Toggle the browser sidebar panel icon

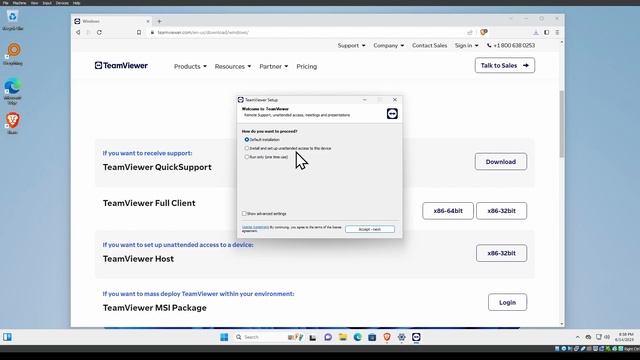tap(547, 32)
